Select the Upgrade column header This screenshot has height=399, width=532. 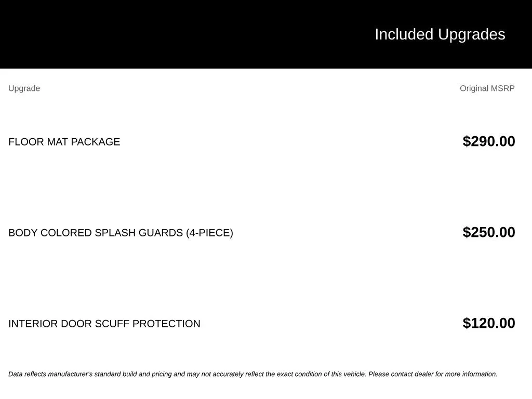point(24,88)
